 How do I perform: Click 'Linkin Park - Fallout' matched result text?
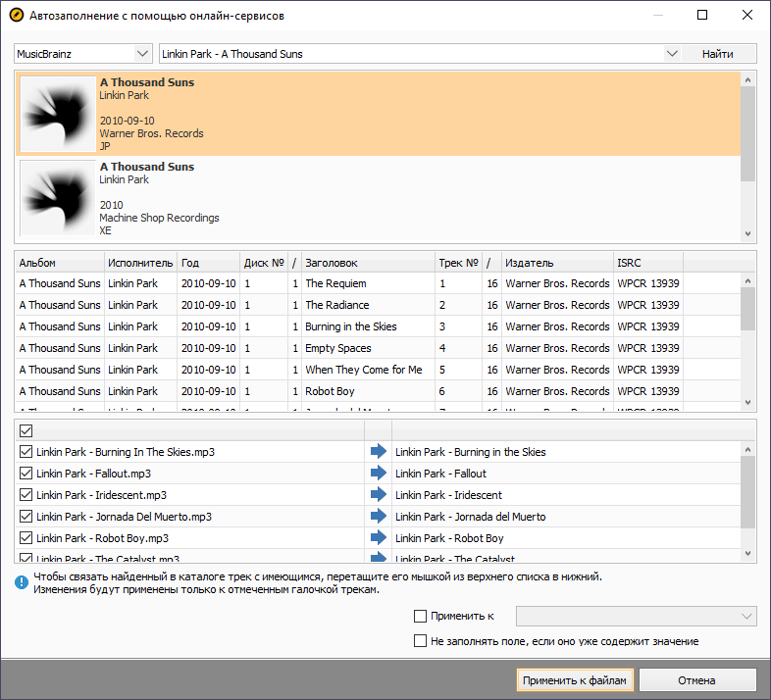(x=440, y=474)
